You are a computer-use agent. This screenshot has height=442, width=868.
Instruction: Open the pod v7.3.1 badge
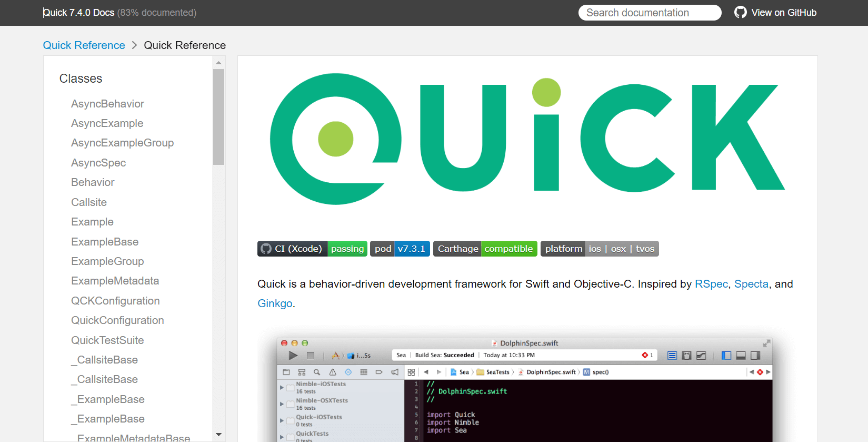coord(400,249)
